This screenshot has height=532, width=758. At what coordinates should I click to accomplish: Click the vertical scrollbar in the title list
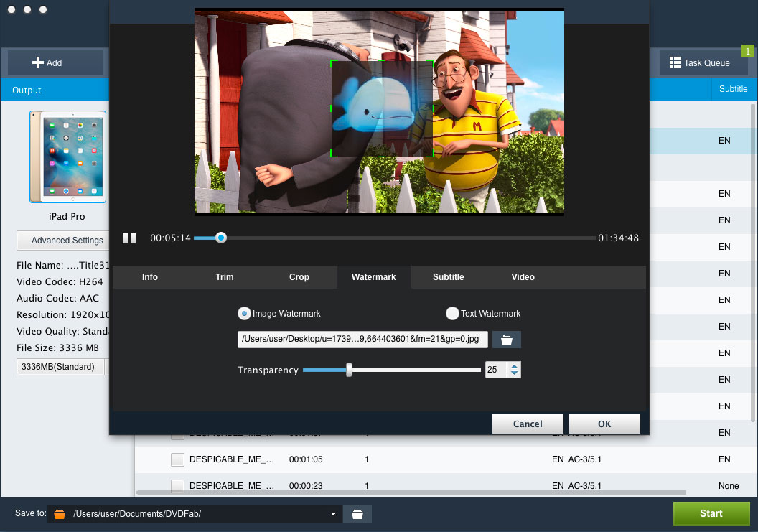753,261
